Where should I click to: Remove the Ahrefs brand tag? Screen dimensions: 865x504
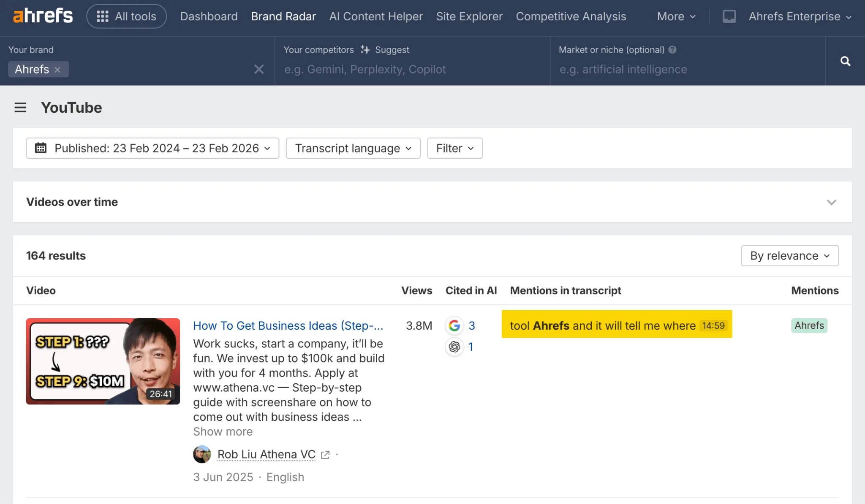58,69
